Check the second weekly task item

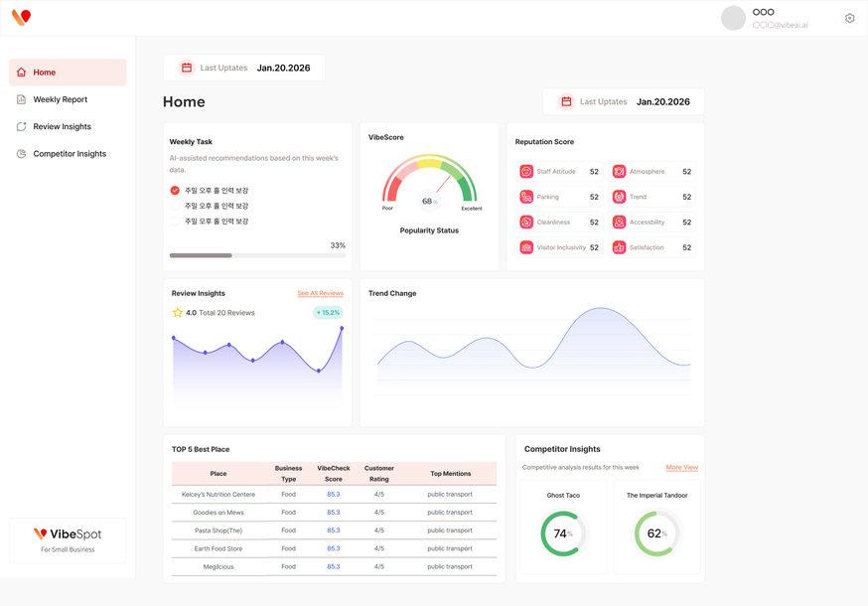pos(175,206)
